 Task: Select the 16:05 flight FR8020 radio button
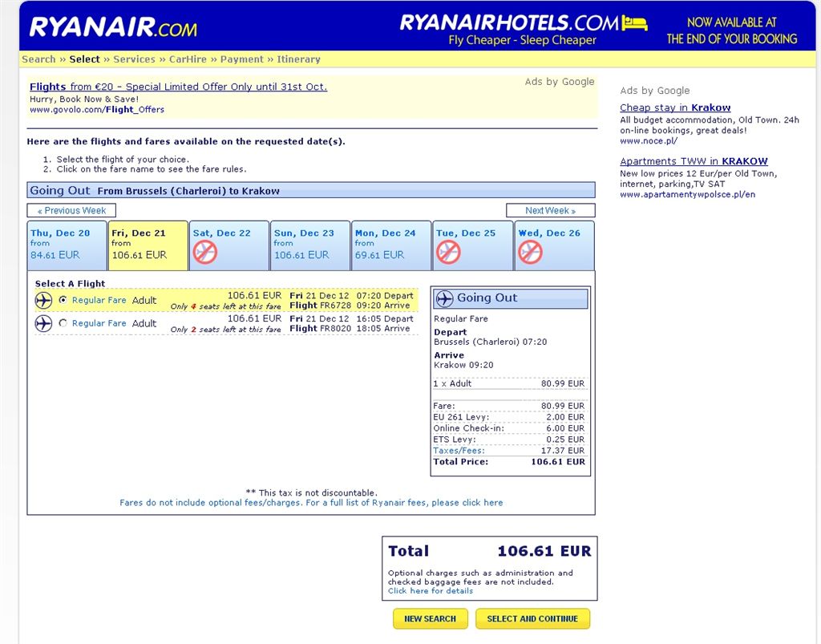(63, 323)
